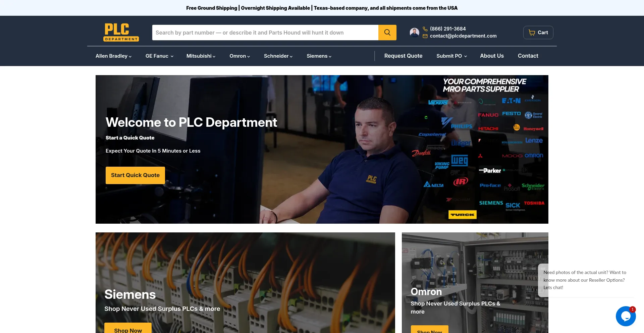Click the Lenze logo in banner
The height and width of the screenshot is (333, 644).
click(x=534, y=141)
